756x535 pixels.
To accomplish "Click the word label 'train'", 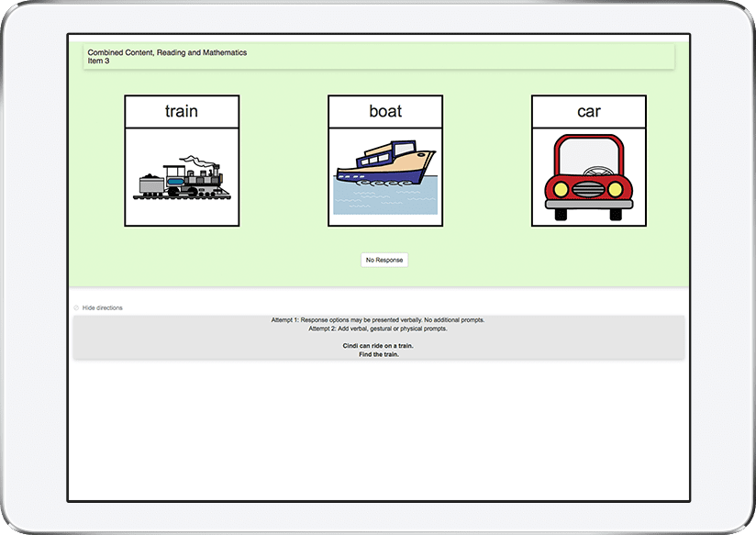I will [x=182, y=111].
